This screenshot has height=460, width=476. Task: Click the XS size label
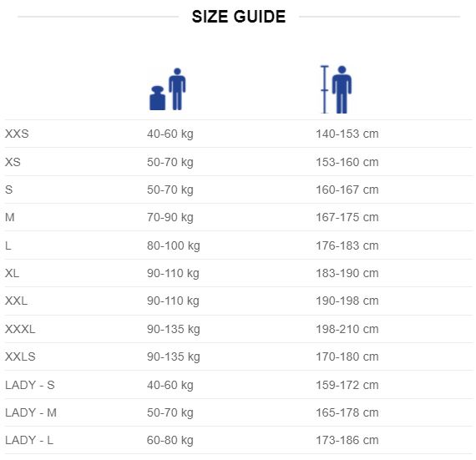click(13, 162)
